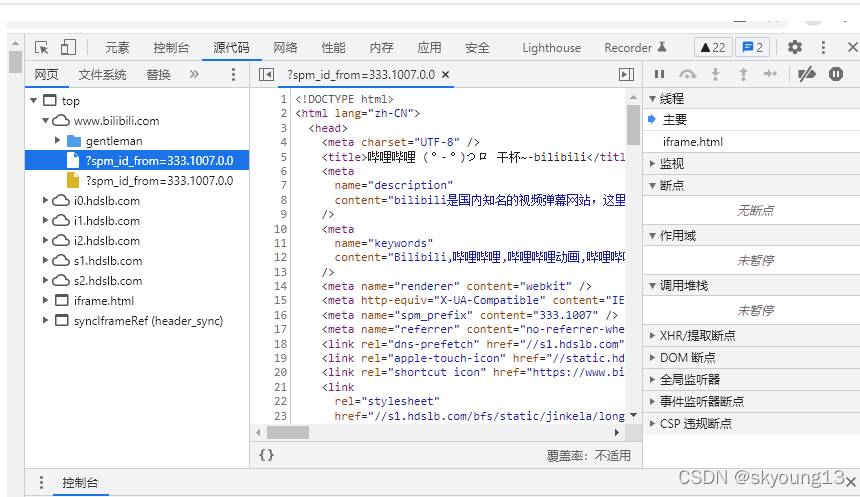Expand the s2.hdslb.com domain
This screenshot has width=860, height=497.
coord(46,280)
